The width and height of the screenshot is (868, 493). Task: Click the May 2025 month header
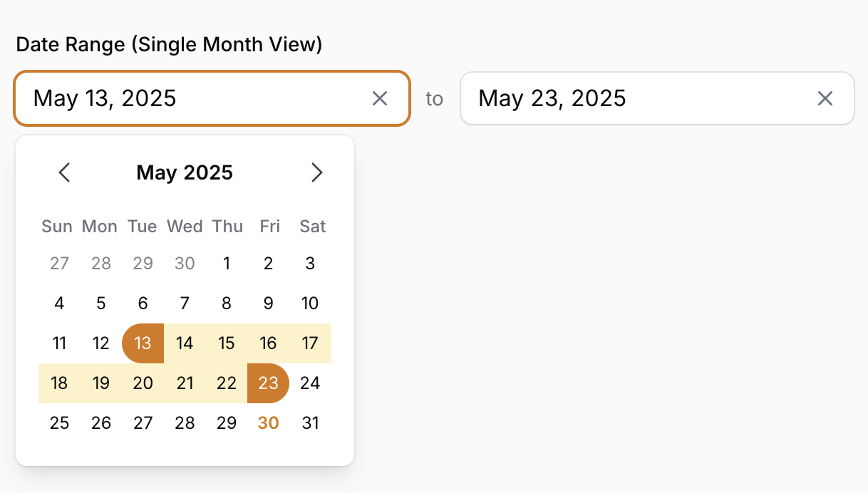(x=184, y=172)
